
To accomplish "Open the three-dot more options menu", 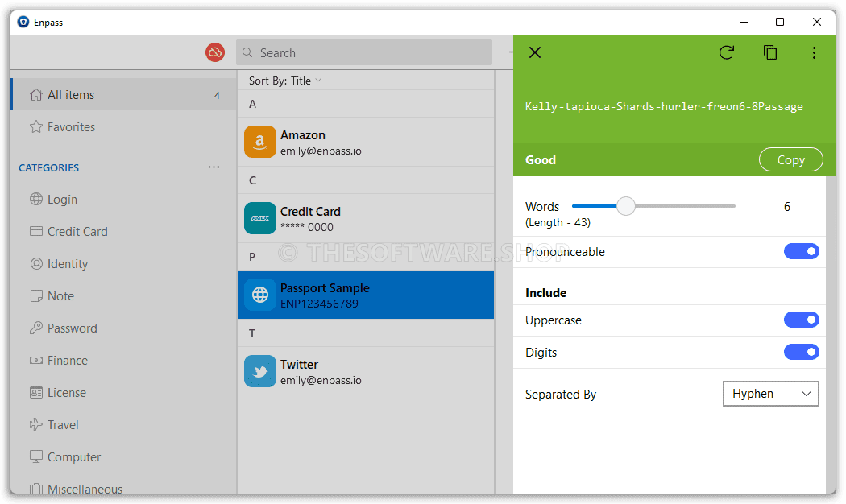I will pyautogui.click(x=814, y=52).
